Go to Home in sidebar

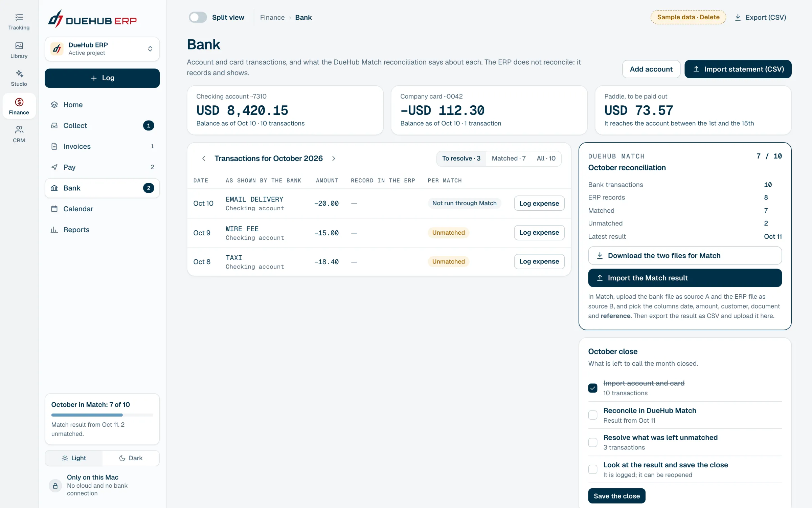102,105
